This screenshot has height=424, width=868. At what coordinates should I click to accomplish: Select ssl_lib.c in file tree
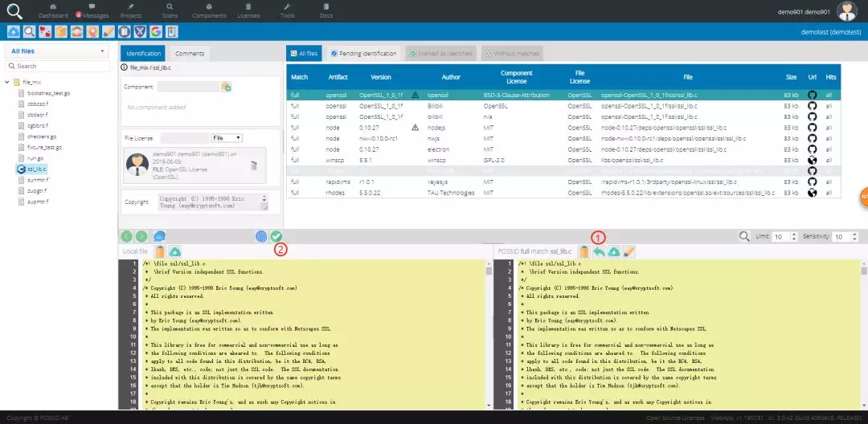32,169
